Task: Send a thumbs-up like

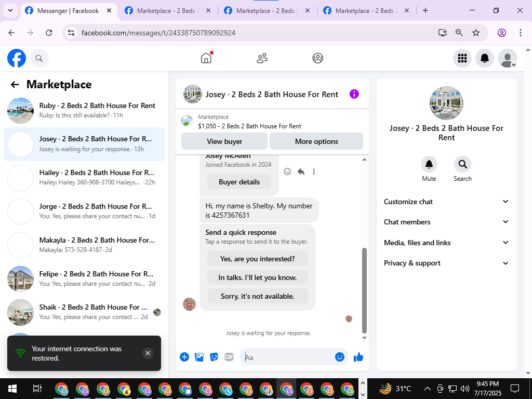Action: point(358,357)
